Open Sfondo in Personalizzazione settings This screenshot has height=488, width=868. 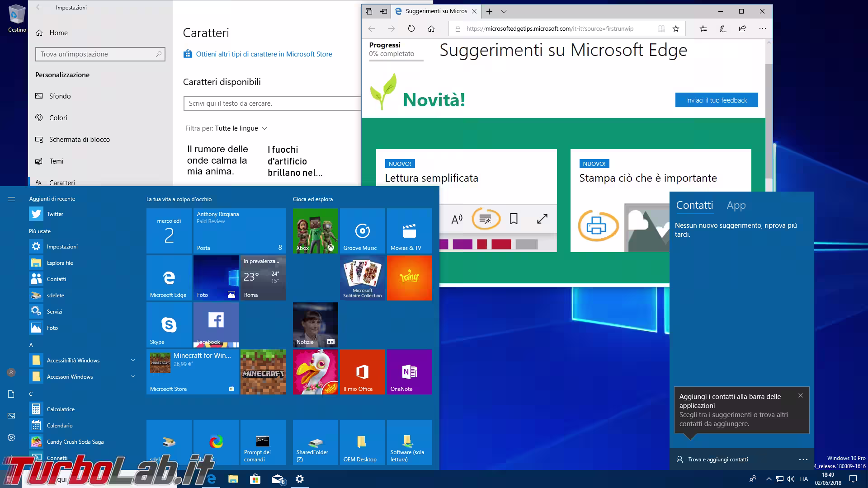coord(100,96)
